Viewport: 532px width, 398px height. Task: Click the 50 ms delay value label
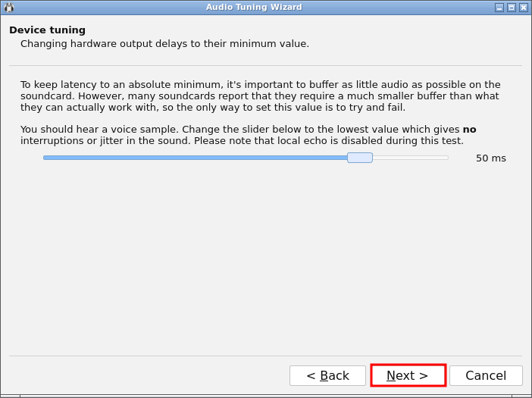(x=490, y=158)
